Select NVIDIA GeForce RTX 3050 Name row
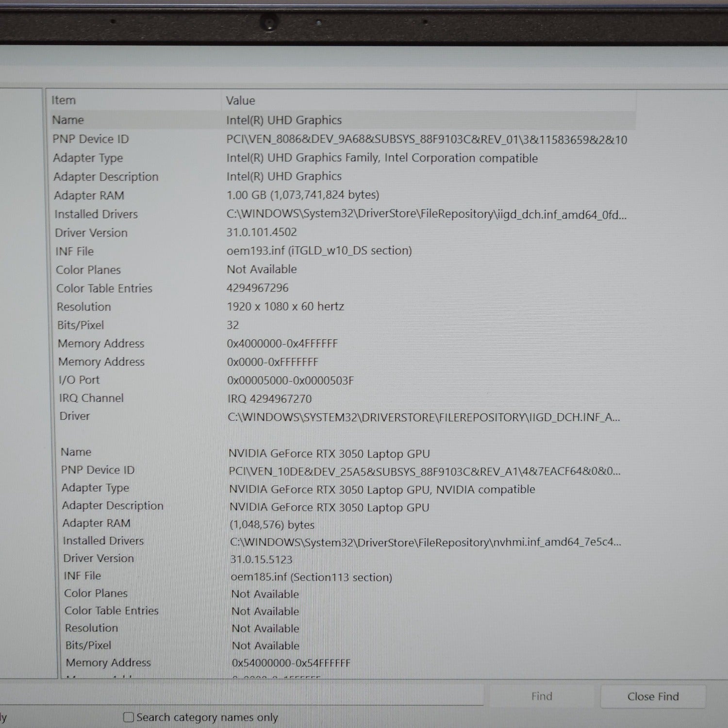728x728 pixels. point(329,454)
